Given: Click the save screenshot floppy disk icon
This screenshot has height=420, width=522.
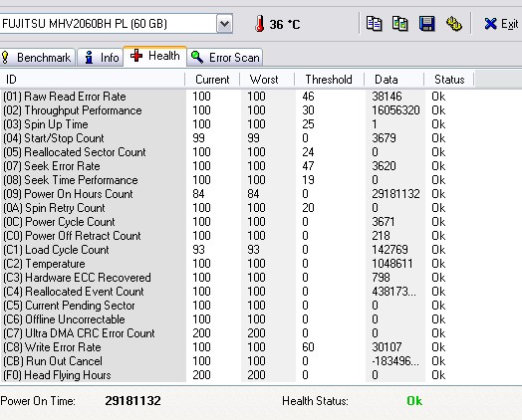Looking at the screenshot, I should (x=426, y=24).
